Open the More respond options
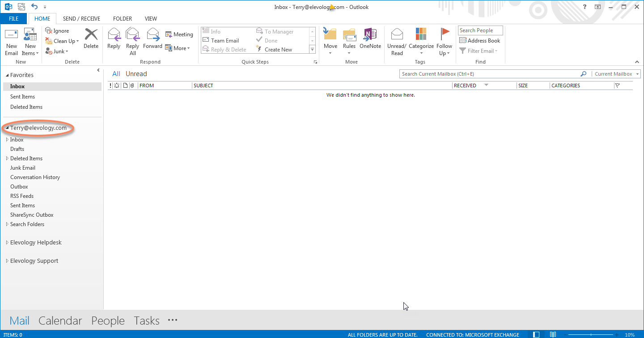 coord(178,48)
